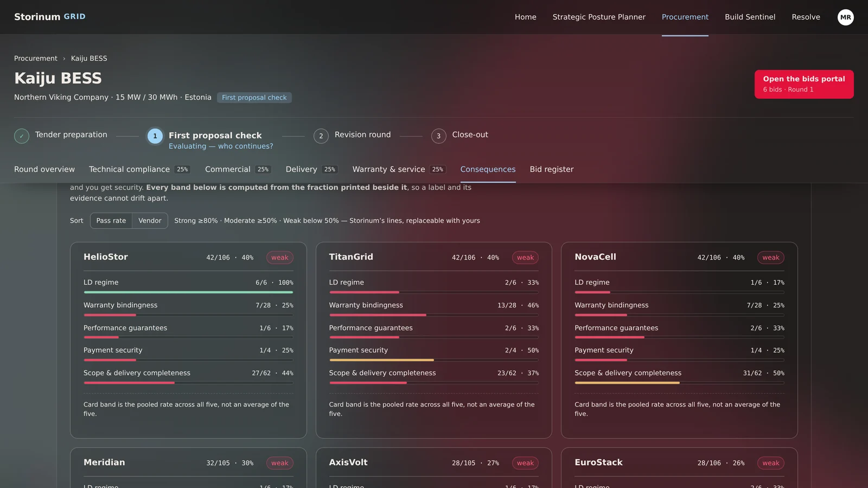
Task: Select step 1 First proposal check circle
Action: pos(155,136)
